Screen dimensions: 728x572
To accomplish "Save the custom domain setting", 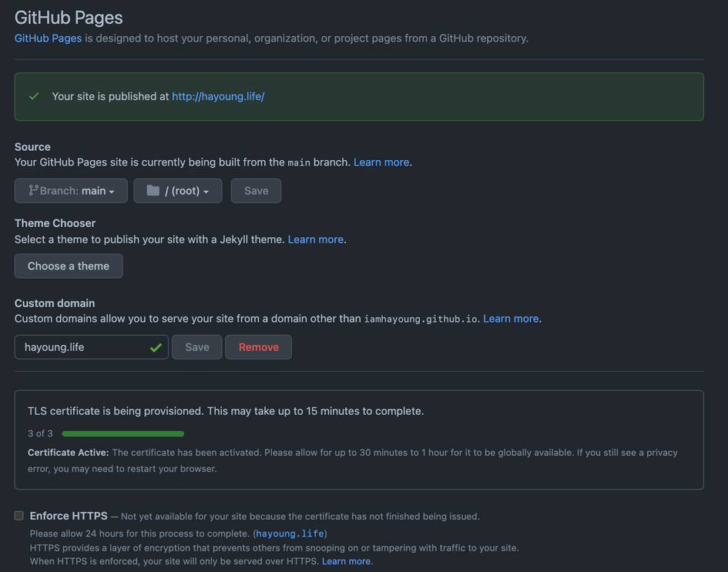I will (196, 346).
